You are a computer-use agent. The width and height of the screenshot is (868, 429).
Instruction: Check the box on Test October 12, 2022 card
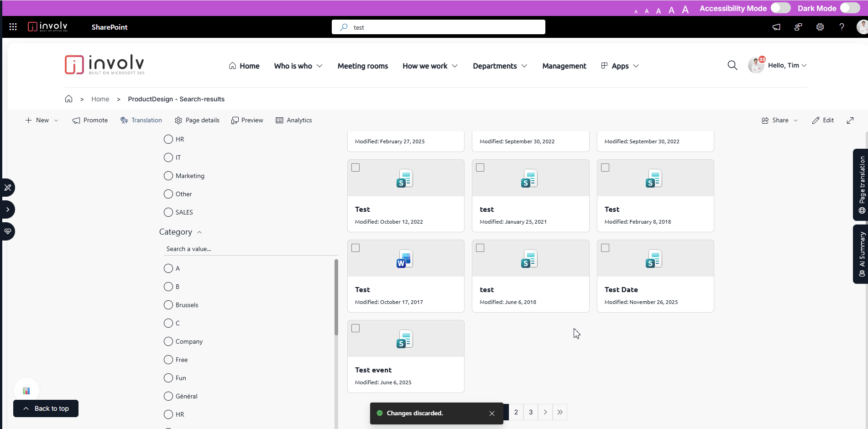356,167
